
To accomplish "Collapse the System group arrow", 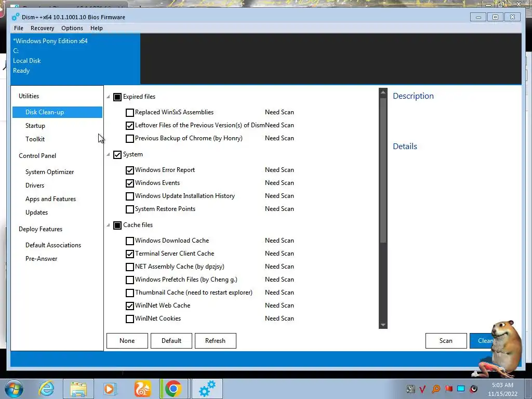I will pyautogui.click(x=108, y=155).
